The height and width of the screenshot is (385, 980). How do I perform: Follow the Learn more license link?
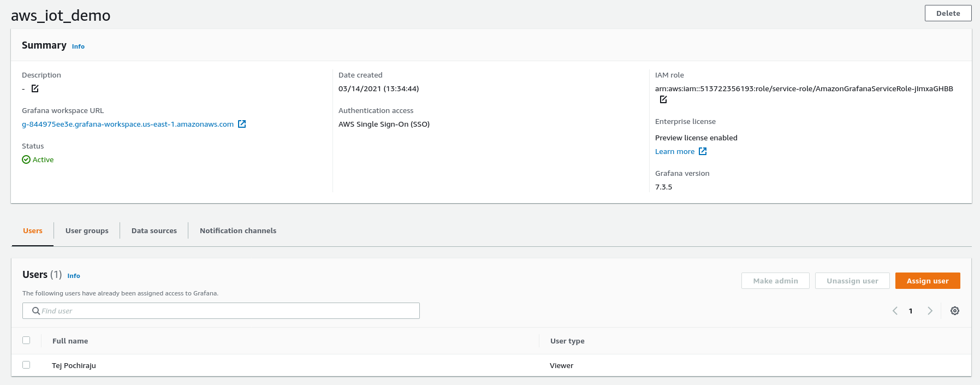(675, 151)
